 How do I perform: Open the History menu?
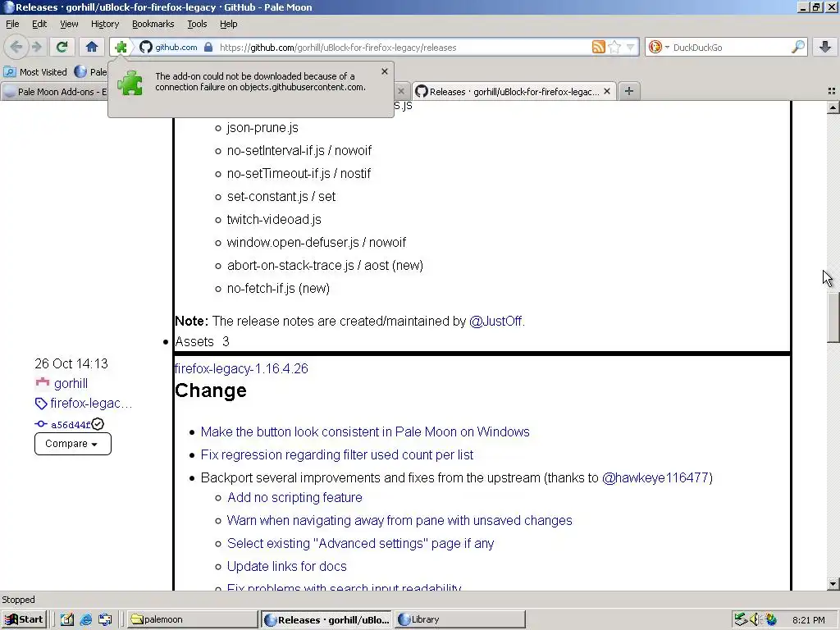(x=104, y=24)
